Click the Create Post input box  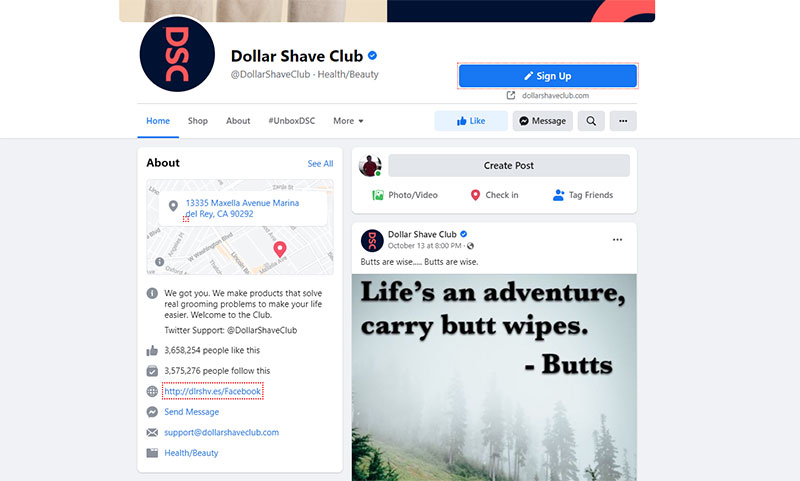pos(509,166)
